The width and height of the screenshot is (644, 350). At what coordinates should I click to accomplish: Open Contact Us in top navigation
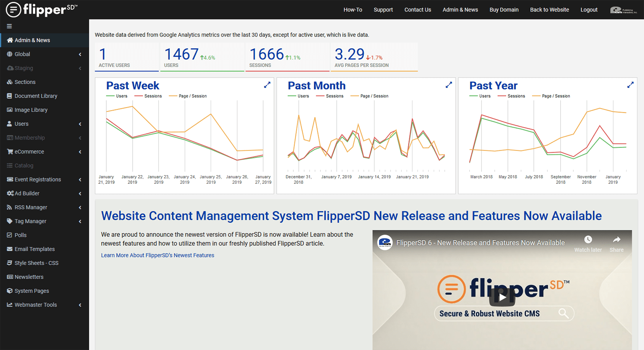(x=418, y=10)
